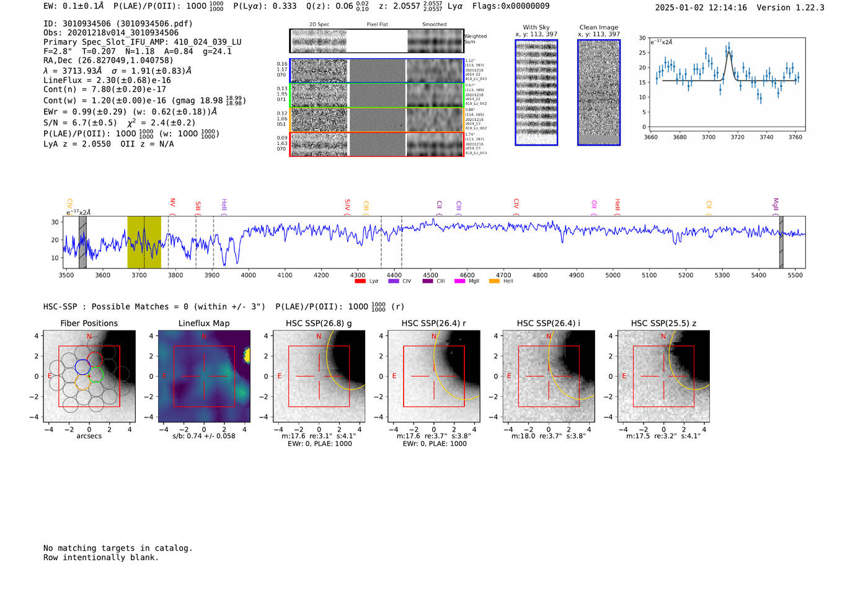Open the HSC SSP(25.5) z image

click(663, 376)
